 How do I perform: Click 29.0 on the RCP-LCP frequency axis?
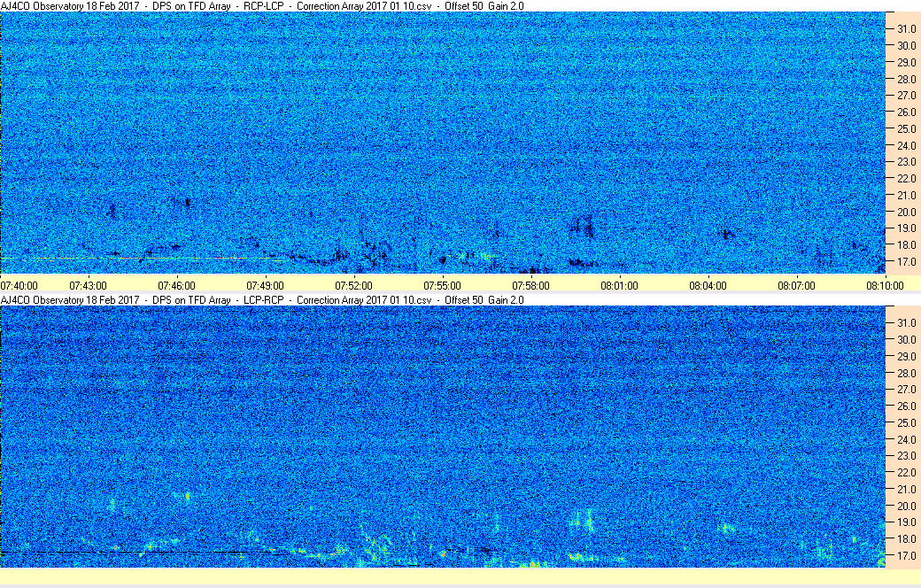tap(906, 62)
